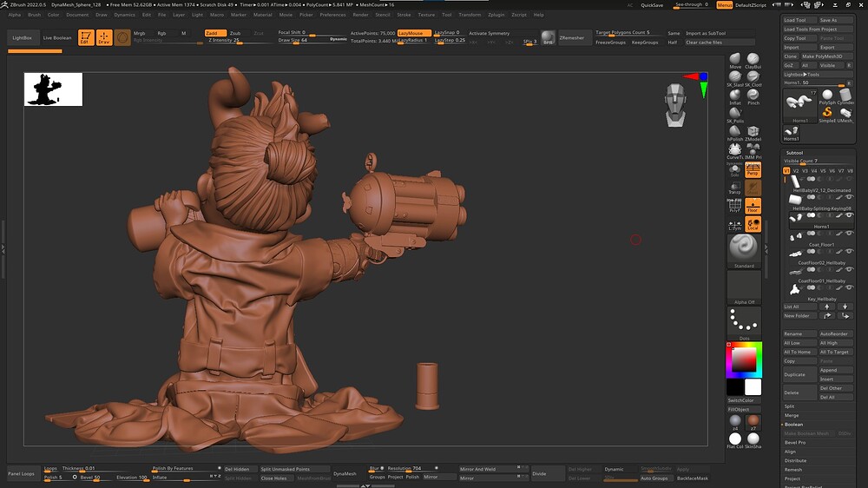
Task: Select the hPolish brush icon
Action: [734, 131]
